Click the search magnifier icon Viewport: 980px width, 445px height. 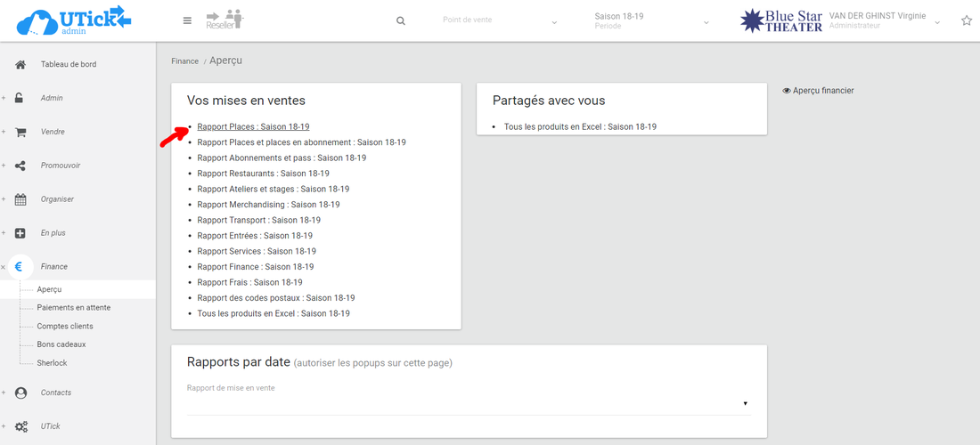click(401, 21)
